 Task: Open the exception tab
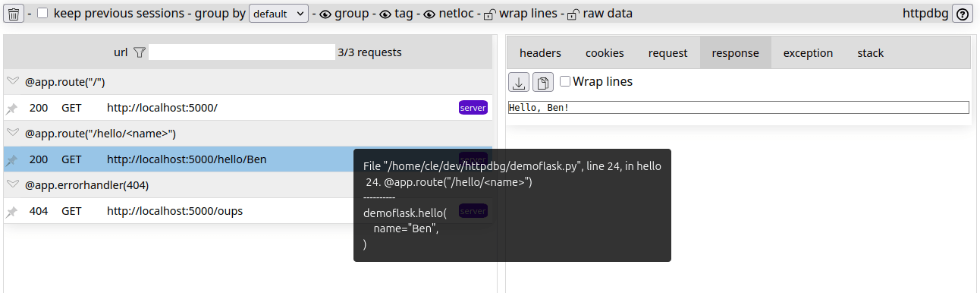pyautogui.click(x=808, y=53)
